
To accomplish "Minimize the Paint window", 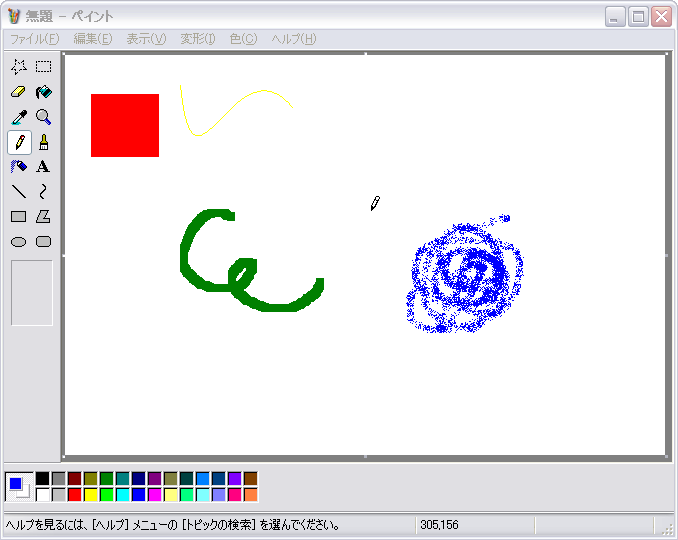I will [x=615, y=17].
